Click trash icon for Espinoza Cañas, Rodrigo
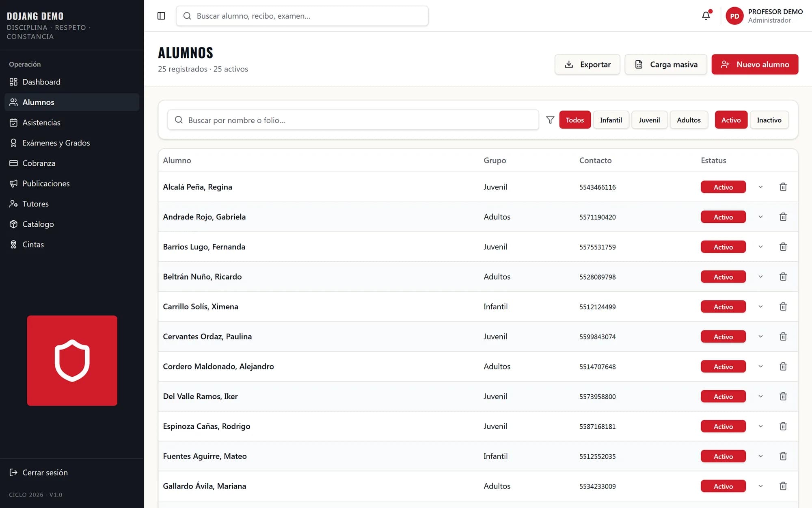Screen dimensions: 812x508 point(783,426)
